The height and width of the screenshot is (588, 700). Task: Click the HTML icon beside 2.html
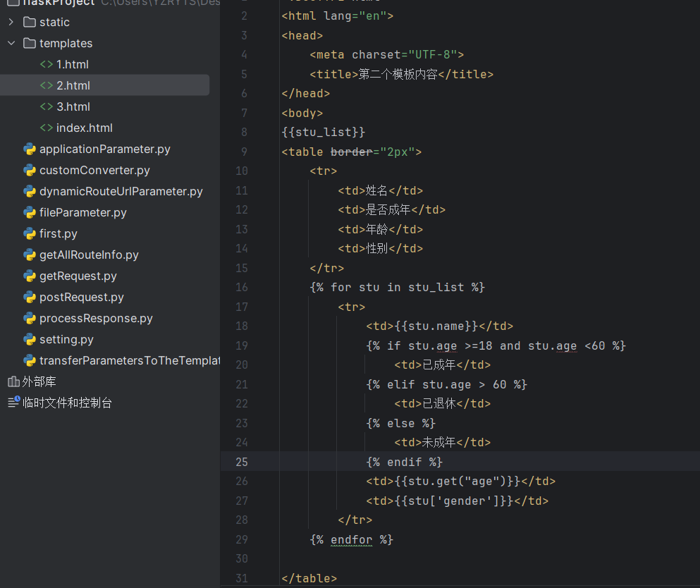[47, 85]
